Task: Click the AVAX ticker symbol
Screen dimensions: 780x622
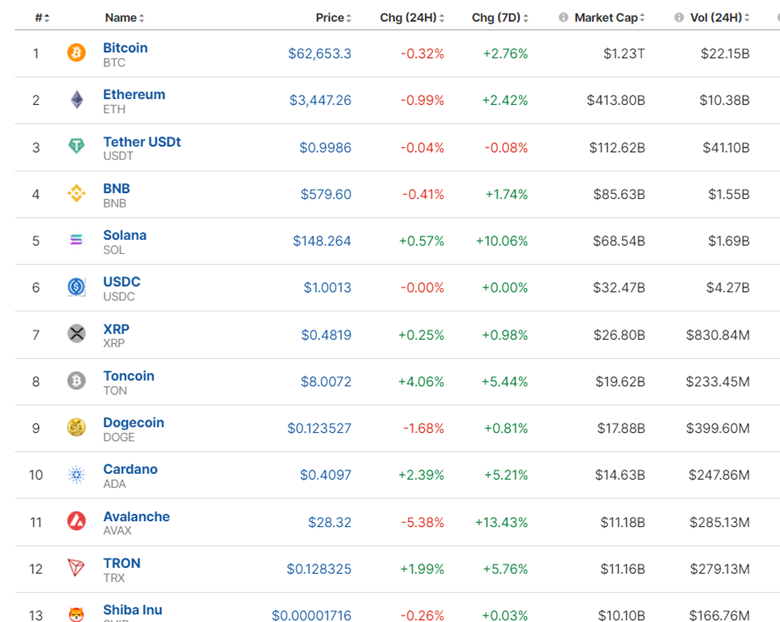Action: click(x=117, y=531)
